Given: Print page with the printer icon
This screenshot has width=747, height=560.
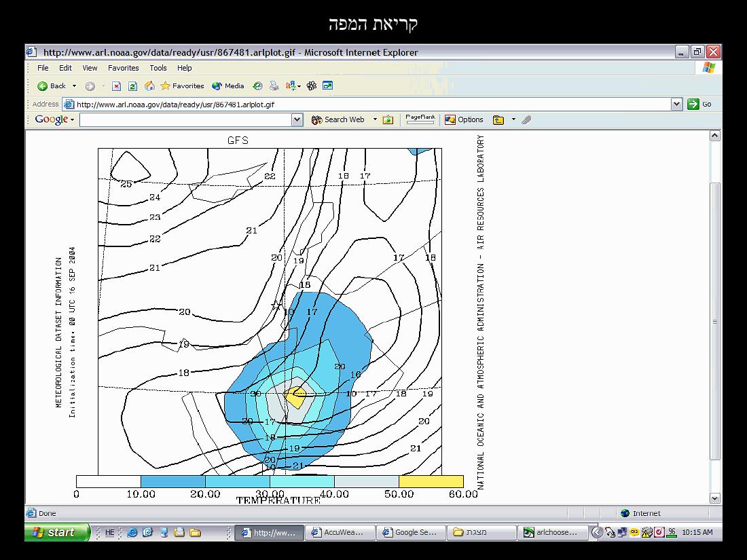Looking at the screenshot, I should tap(274, 86).
